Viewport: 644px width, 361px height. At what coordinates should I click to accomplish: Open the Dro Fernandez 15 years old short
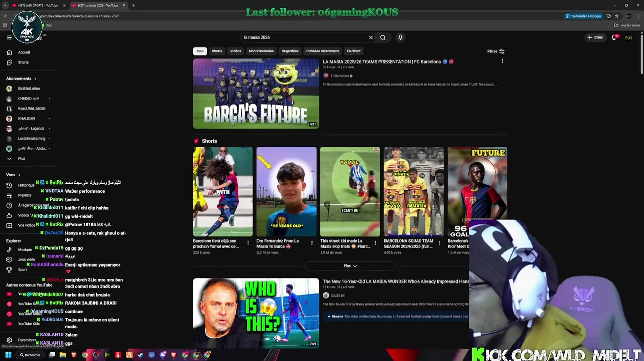(x=287, y=192)
